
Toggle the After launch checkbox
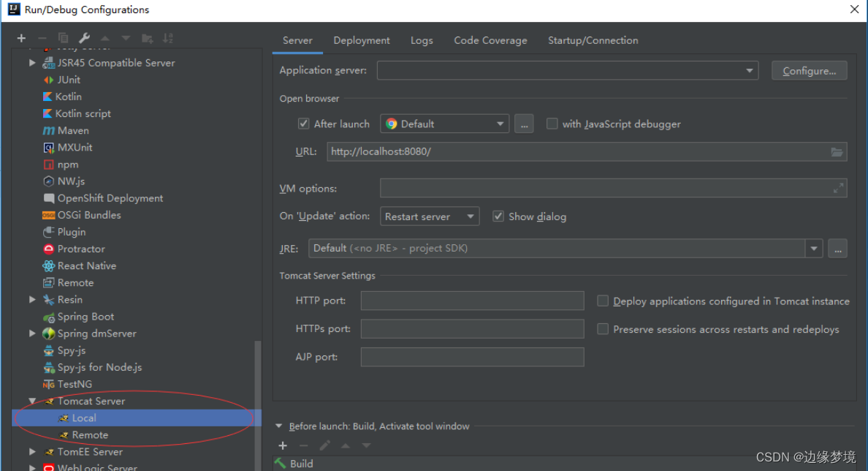(303, 124)
